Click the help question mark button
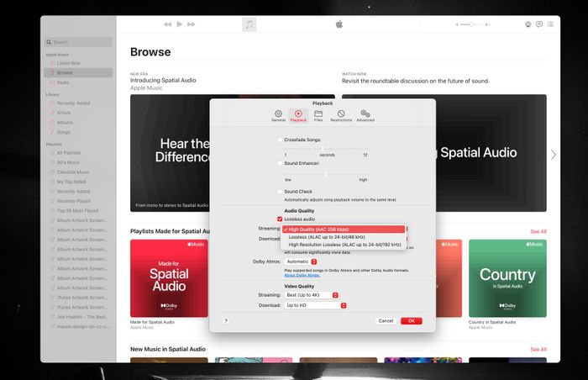 pyautogui.click(x=226, y=321)
